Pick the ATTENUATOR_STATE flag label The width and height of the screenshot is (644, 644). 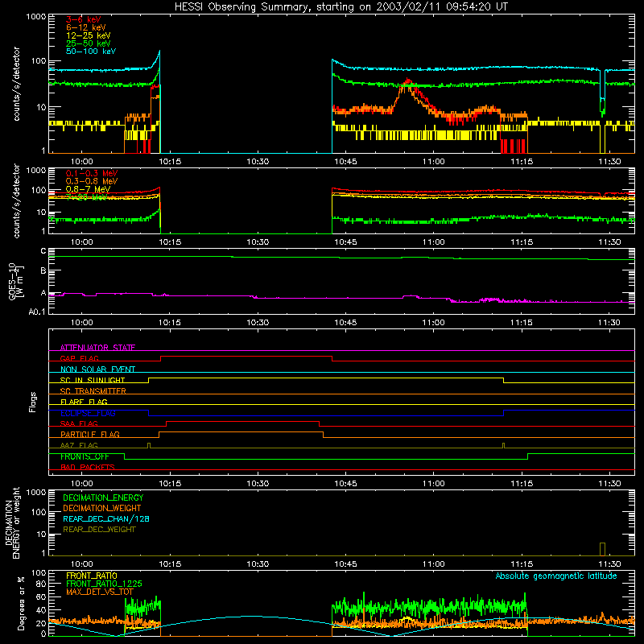(97, 348)
